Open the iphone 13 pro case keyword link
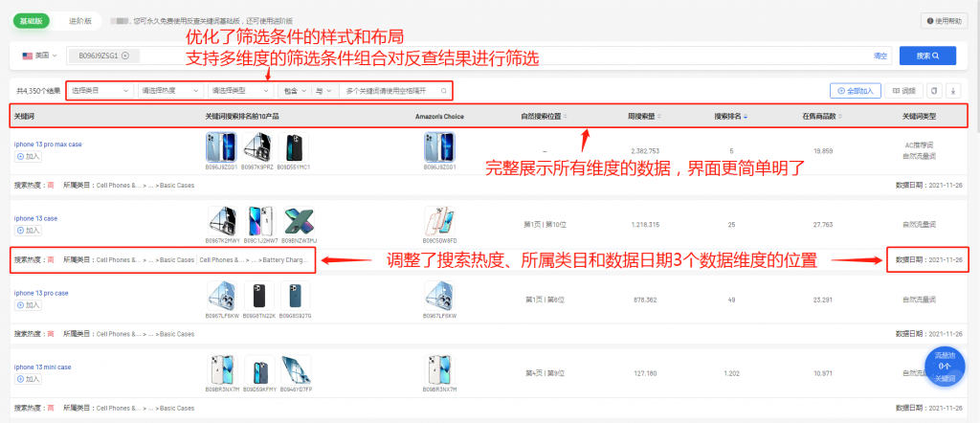Screen dimensions: 980x423 41,293
